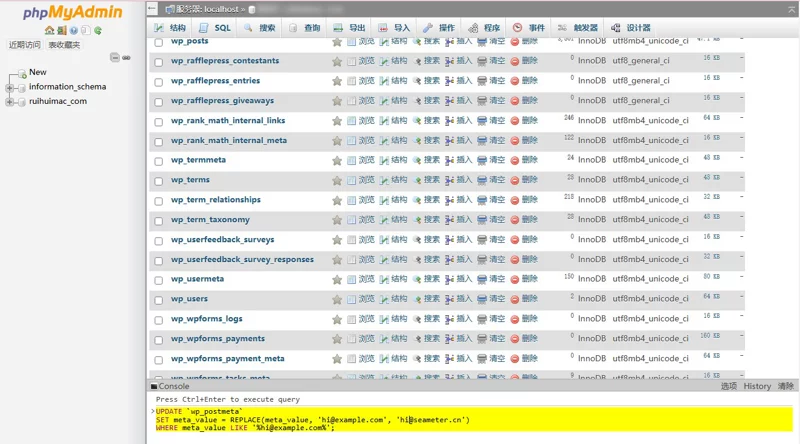Click the localhost server breadcrumb
This screenshot has height=444, width=800.
[207, 9]
